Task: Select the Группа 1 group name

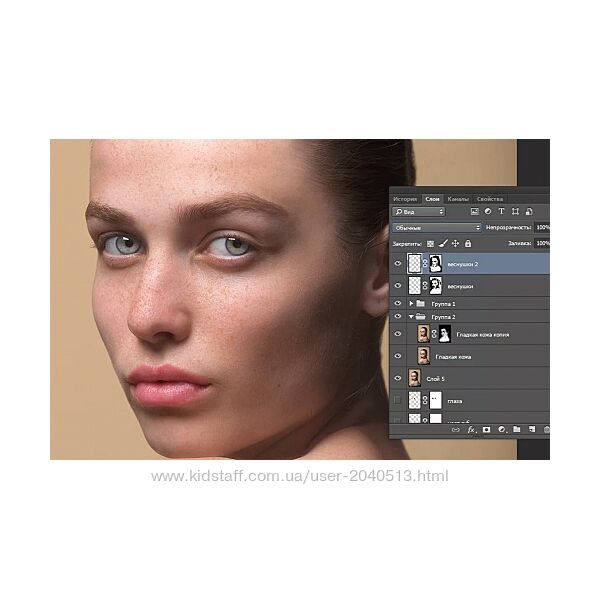Action: 443,304
